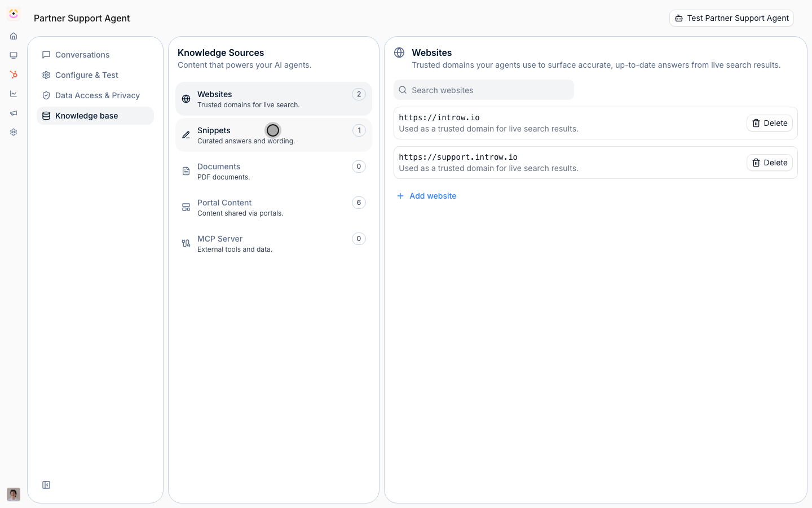Click the Documents file icon
Screen dimensions: 812x508
click(186, 171)
